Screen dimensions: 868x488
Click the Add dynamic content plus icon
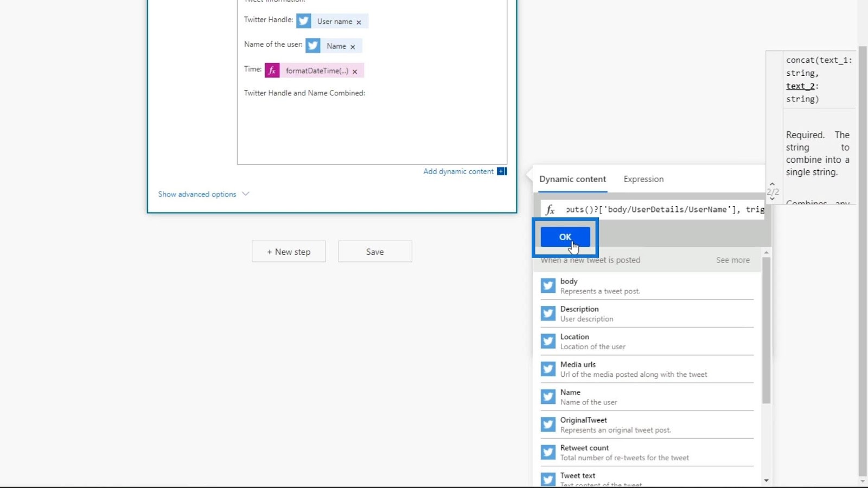click(x=502, y=171)
